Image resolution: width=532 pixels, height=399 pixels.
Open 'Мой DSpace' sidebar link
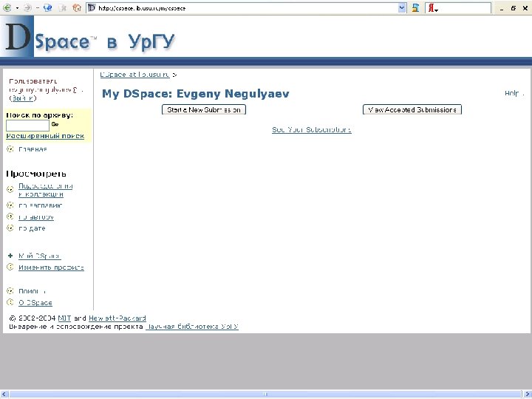coord(40,256)
